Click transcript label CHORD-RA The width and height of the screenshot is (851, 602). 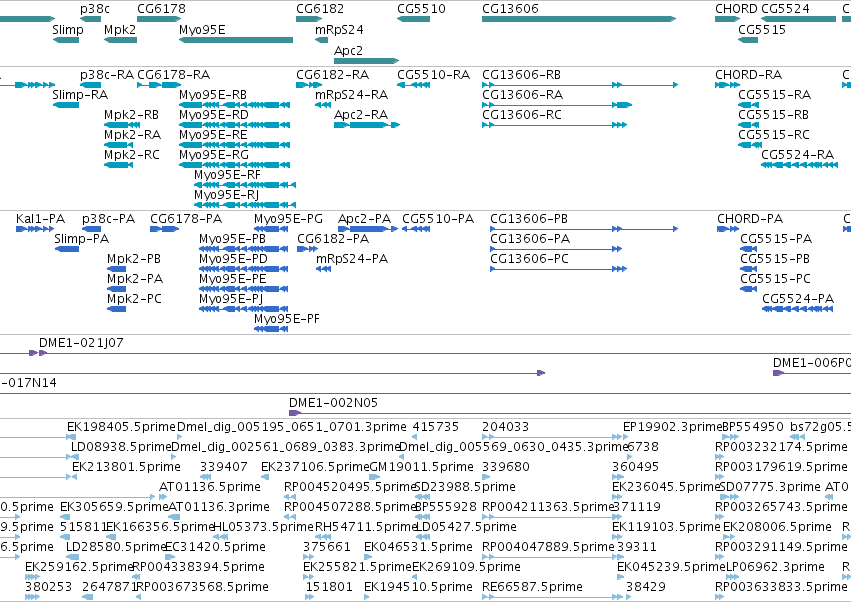[748, 75]
